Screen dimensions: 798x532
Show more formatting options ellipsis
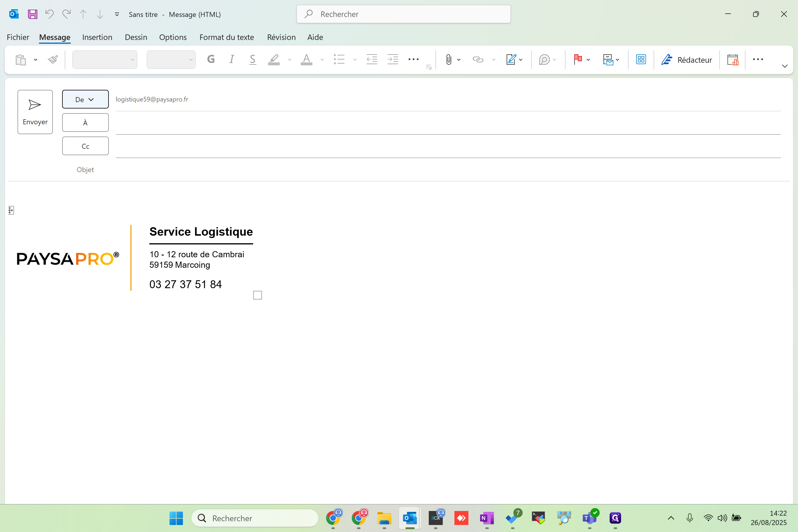(x=413, y=60)
